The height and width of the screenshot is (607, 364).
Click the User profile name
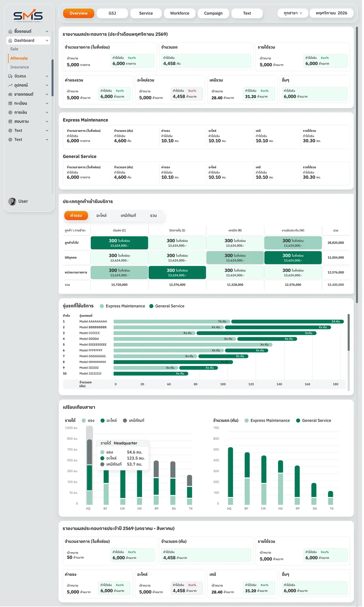[x=23, y=201]
